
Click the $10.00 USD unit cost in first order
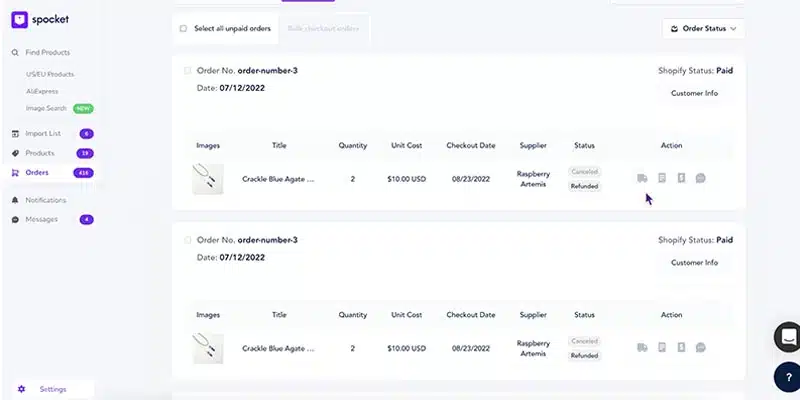[x=407, y=179]
